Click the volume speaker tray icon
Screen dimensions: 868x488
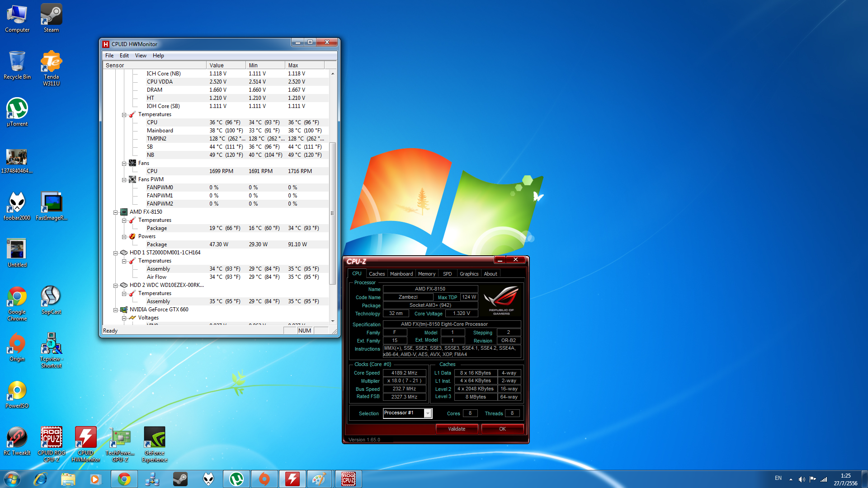[x=802, y=479]
